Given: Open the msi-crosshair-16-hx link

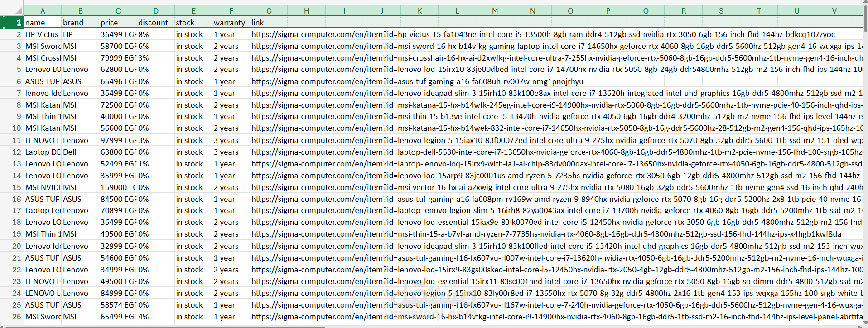Looking at the screenshot, I should 557,58.
